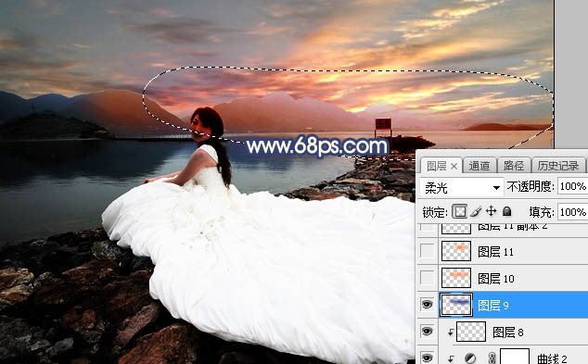Select the 图层 10 thumbnail
Viewport: 588px width, 364px height.
pos(456,278)
